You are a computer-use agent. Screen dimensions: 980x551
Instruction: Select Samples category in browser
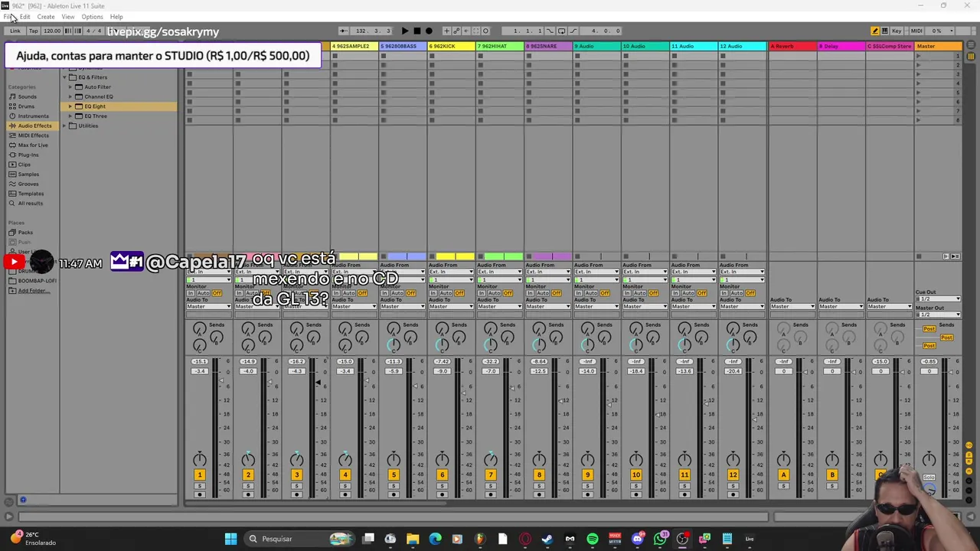[28, 174]
